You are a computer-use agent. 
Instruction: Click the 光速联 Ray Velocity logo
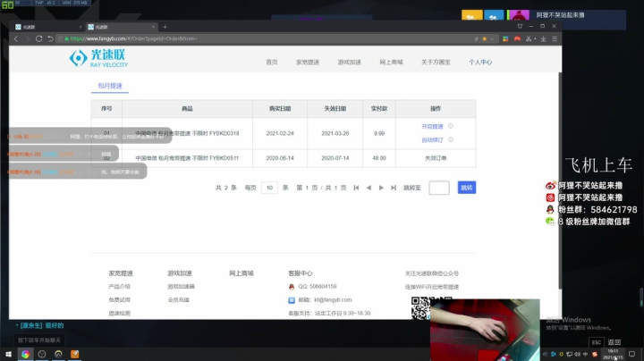tap(98, 59)
